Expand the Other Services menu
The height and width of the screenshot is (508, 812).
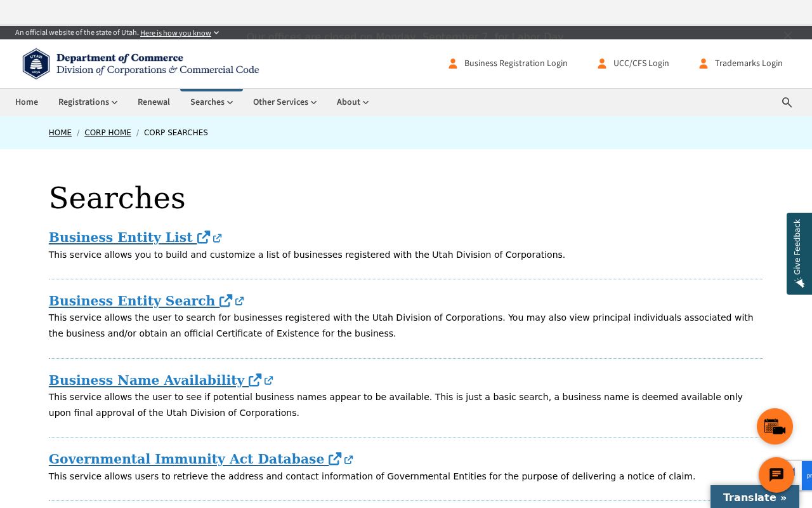coord(285,102)
